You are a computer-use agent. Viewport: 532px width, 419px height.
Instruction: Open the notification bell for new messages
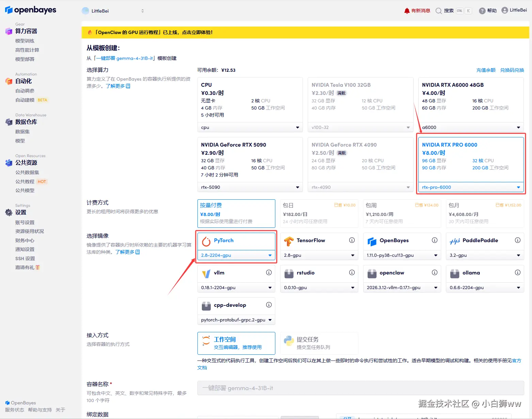pyautogui.click(x=407, y=11)
